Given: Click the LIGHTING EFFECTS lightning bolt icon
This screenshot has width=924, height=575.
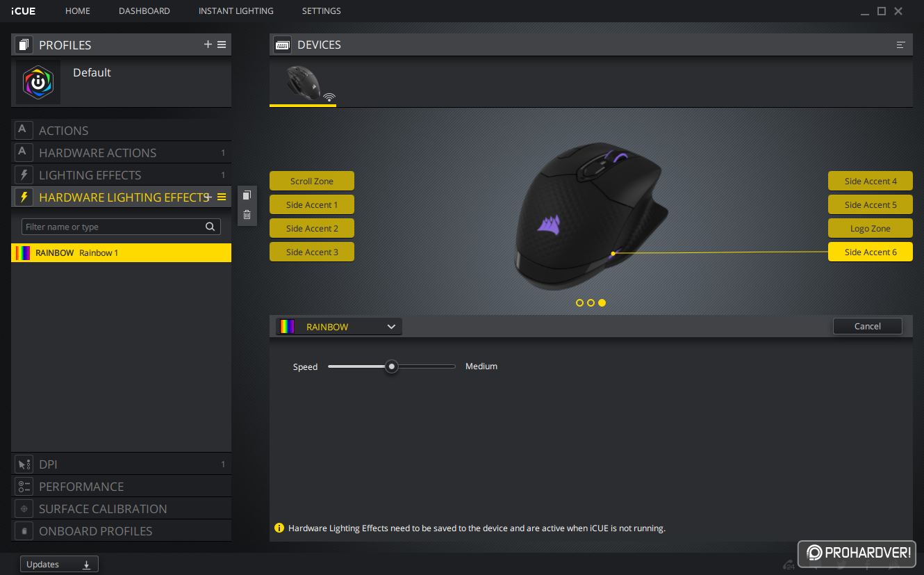Looking at the screenshot, I should 24,175.
